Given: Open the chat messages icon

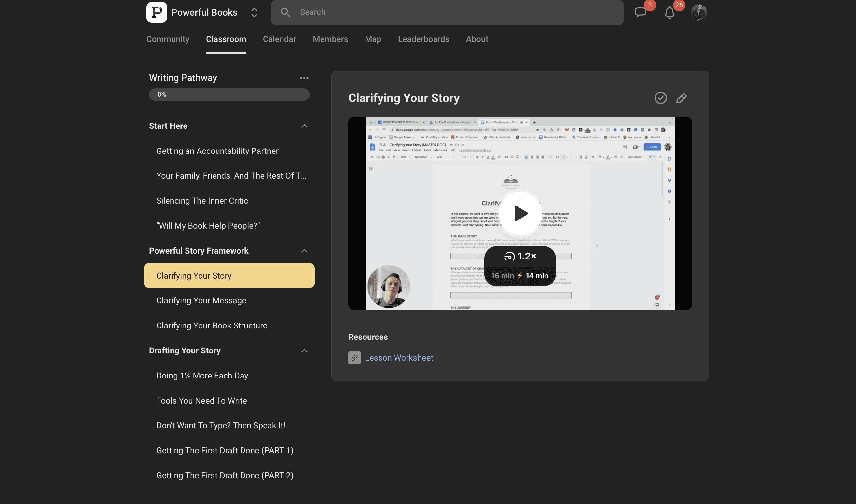Looking at the screenshot, I should pyautogui.click(x=640, y=12).
